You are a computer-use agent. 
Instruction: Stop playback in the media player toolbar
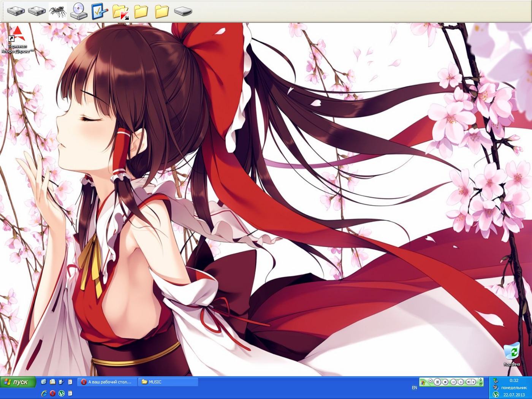point(445,382)
